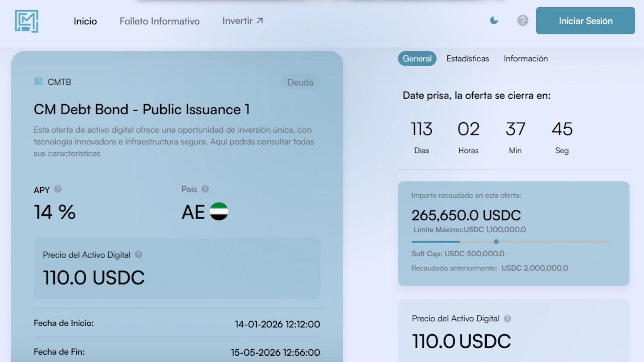The width and height of the screenshot is (644, 362).
Task: Open info tooltip beside Precio del Activo Digital card
Action: pos(138,254)
